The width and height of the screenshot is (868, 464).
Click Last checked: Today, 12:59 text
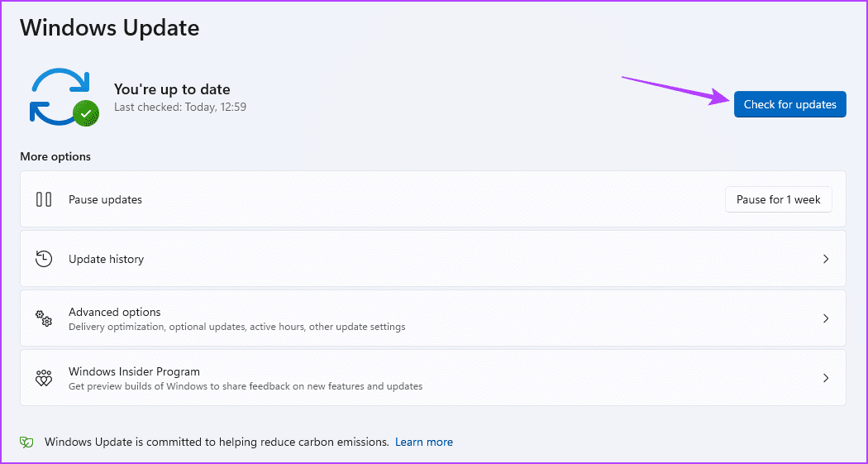pyautogui.click(x=180, y=107)
